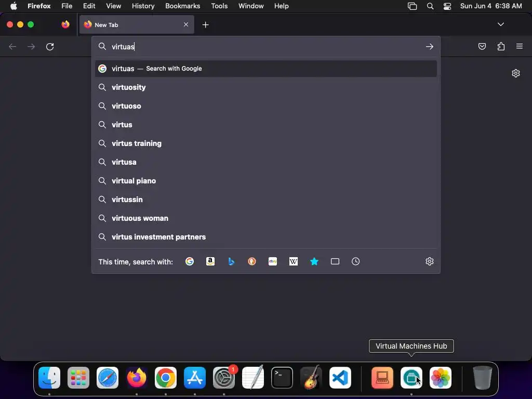Open Virtual Machines Hub in Dock
This screenshot has width=532, height=399.
[x=411, y=377]
